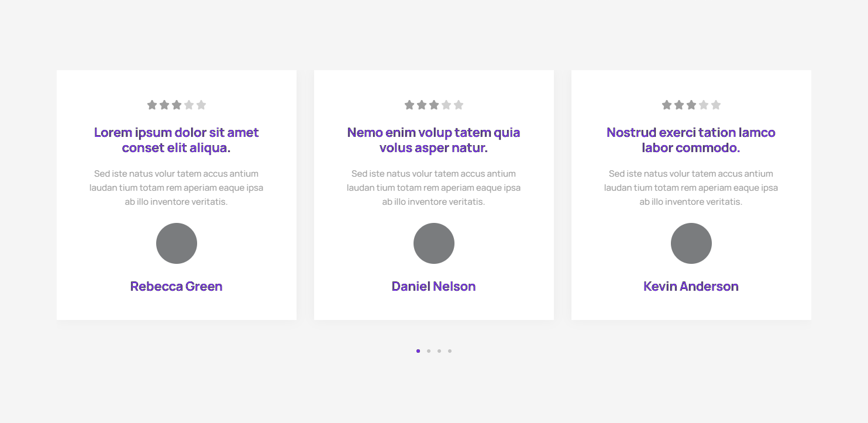Click first star in Kevin Anderson's rating
The image size is (868, 423).
[x=667, y=105]
